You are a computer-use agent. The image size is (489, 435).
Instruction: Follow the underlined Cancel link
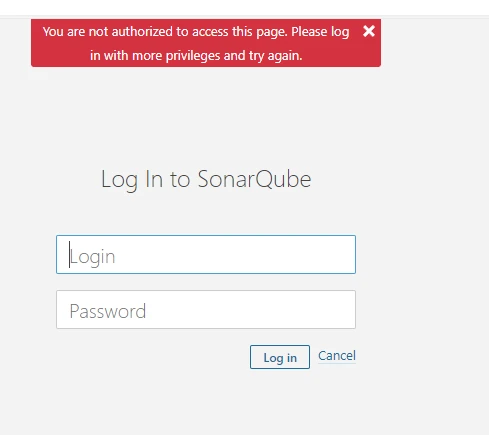click(337, 356)
